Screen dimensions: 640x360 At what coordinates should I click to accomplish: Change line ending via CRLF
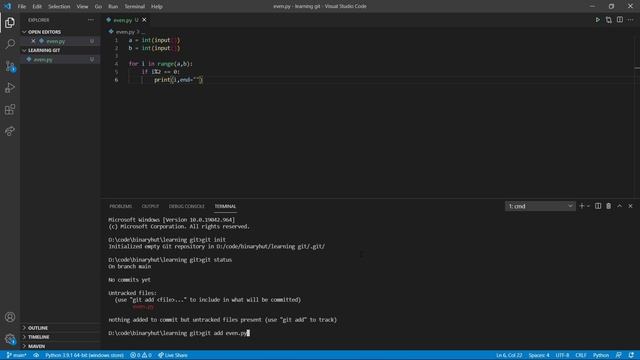(580, 355)
